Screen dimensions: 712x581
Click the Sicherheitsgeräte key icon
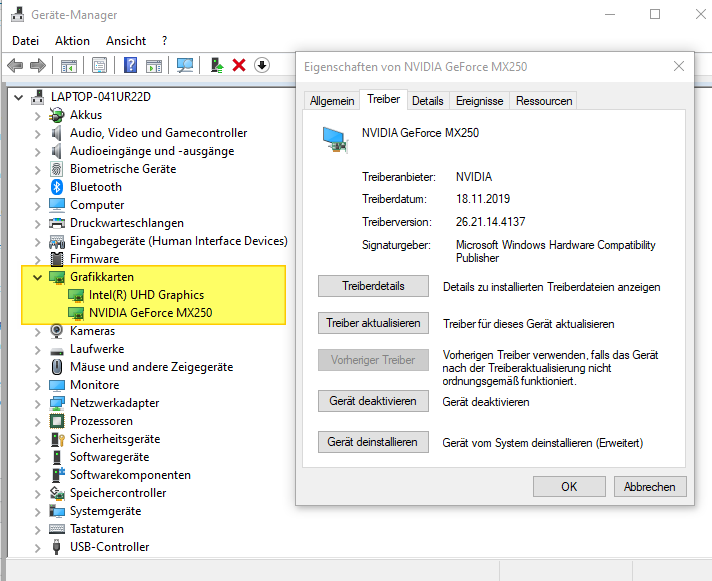point(57,439)
